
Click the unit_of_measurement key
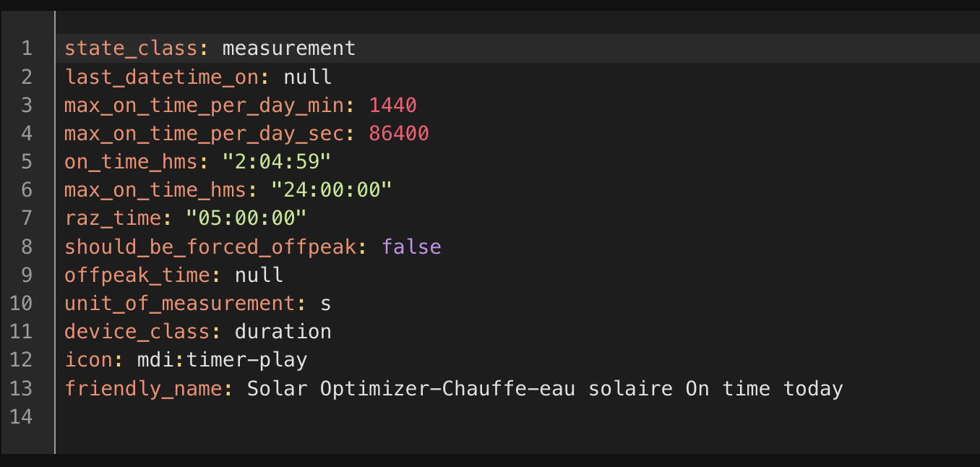[179, 304]
